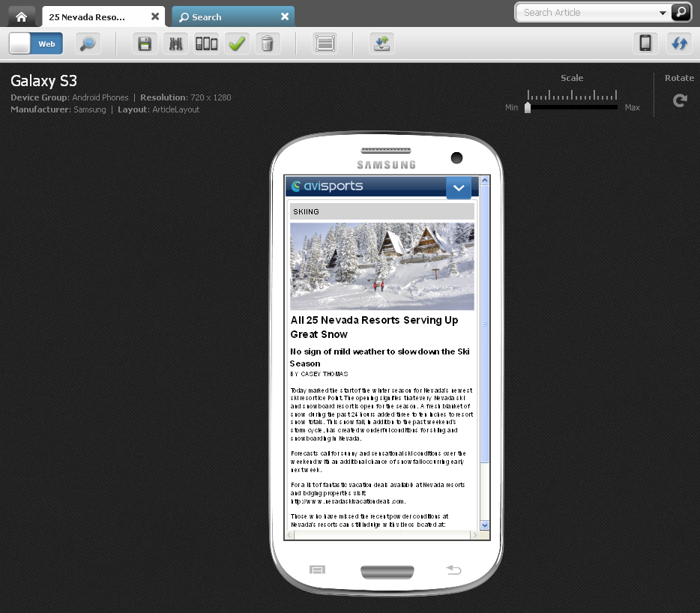Open the search type dropdown arrow

[663, 13]
